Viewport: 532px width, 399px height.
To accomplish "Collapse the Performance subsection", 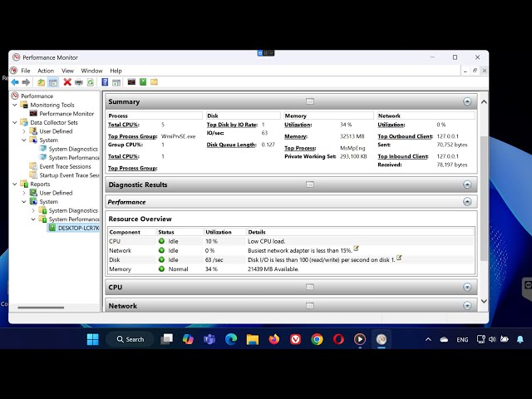I will pyautogui.click(x=467, y=202).
